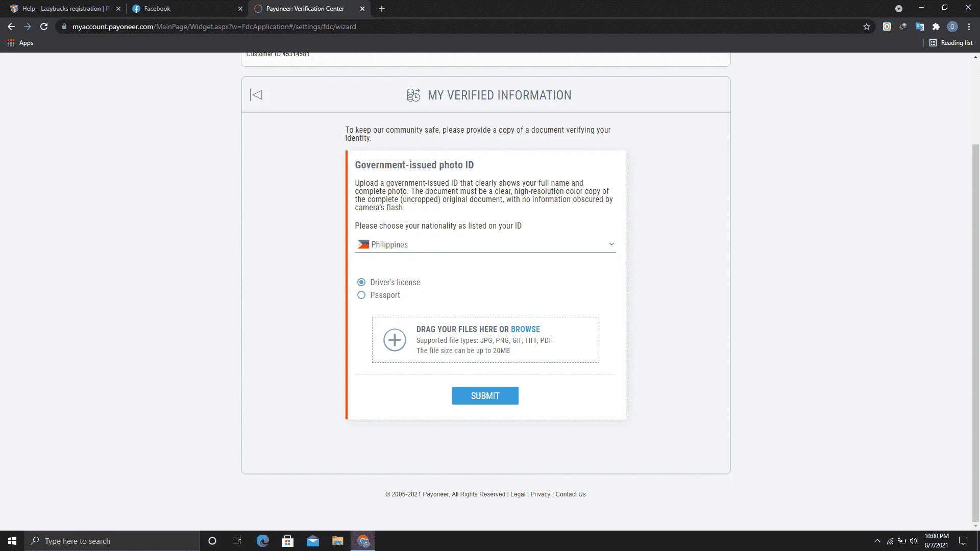Bookmark this page with the star icon
The width and height of the screenshot is (980, 551).
867,27
